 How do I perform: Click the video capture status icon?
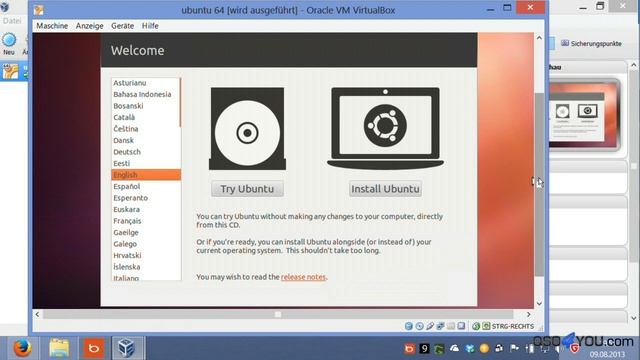click(x=461, y=326)
